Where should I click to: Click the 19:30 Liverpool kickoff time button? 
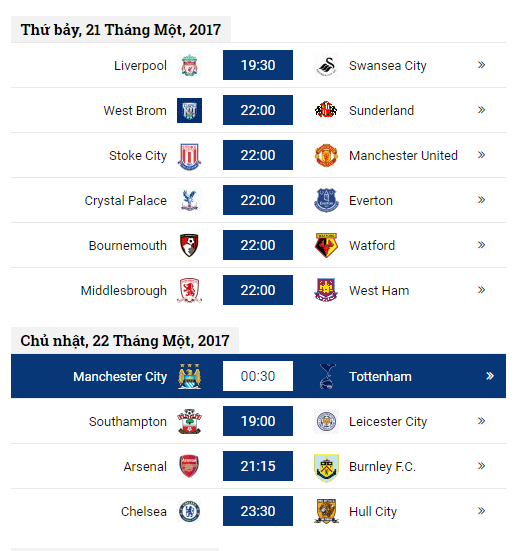pos(258,65)
